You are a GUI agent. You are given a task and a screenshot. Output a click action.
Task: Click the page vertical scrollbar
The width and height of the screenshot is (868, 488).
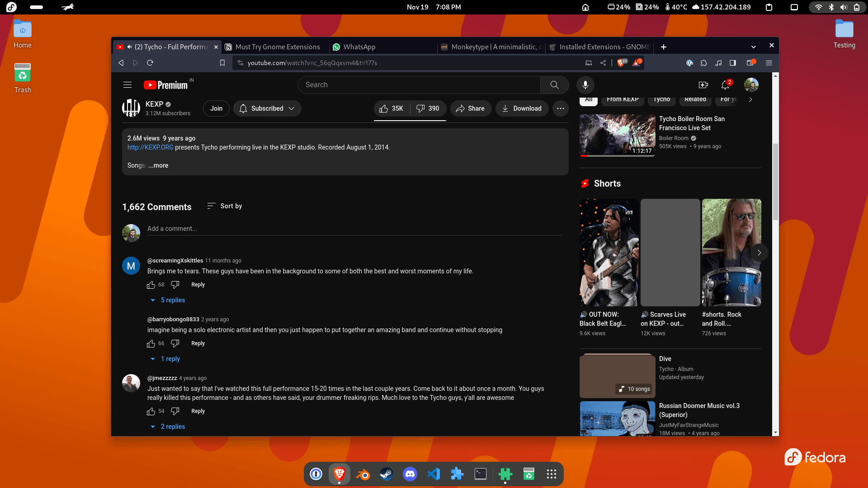click(x=775, y=182)
